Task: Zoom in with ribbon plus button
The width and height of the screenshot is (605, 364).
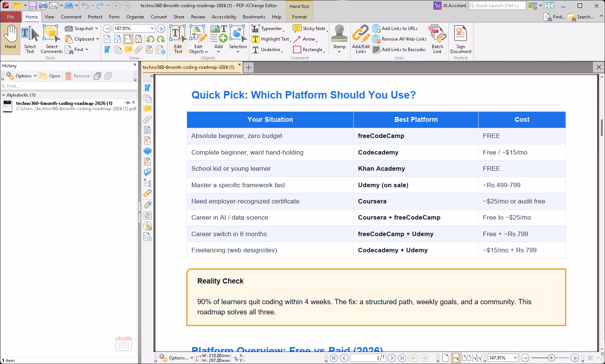Action: click(x=161, y=29)
